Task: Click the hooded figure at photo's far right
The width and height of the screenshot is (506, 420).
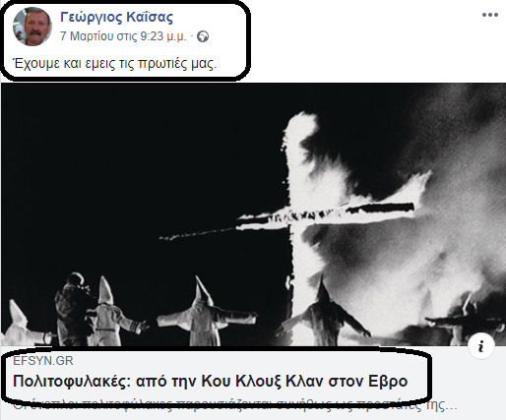Action: pos(466,322)
